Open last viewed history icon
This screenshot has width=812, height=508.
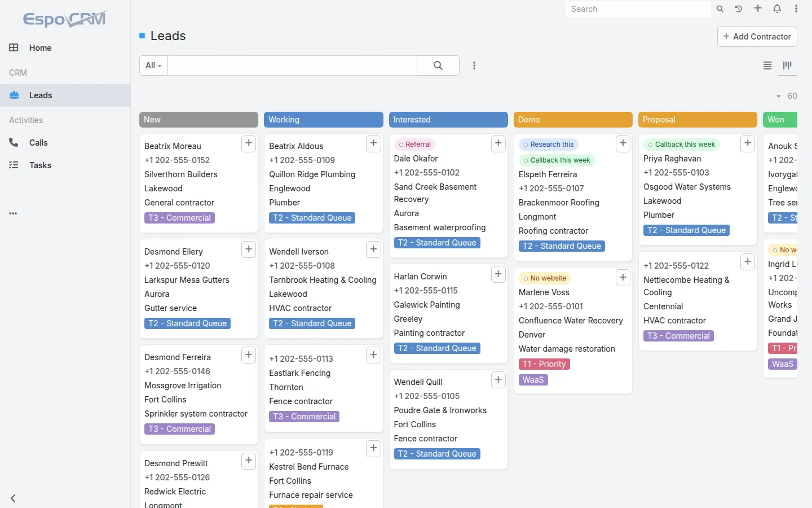click(739, 9)
